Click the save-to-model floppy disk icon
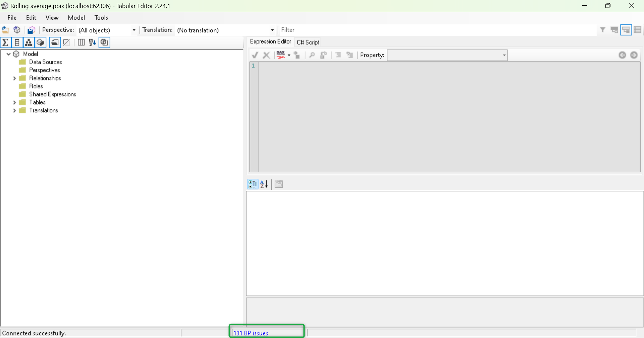Viewport: 644px width, 338px height. (x=31, y=30)
